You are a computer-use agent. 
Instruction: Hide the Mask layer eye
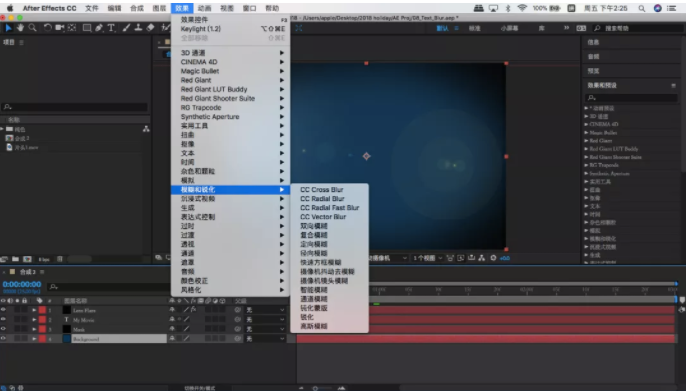coord(4,329)
